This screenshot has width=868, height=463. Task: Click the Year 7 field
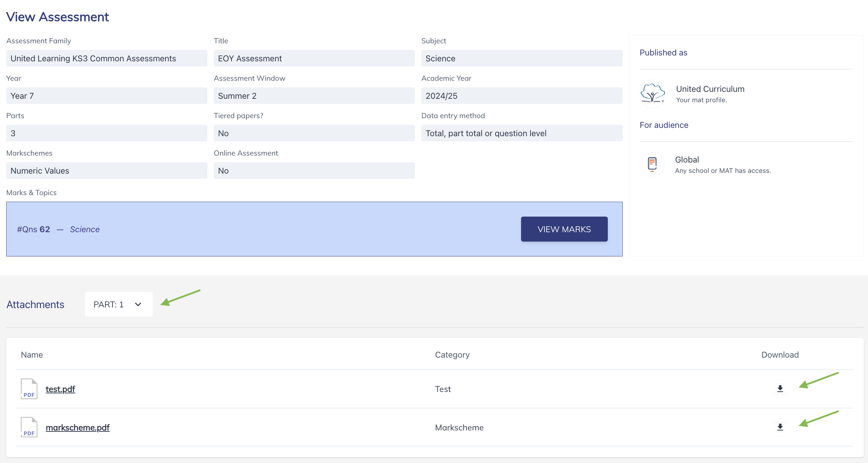pyautogui.click(x=107, y=96)
